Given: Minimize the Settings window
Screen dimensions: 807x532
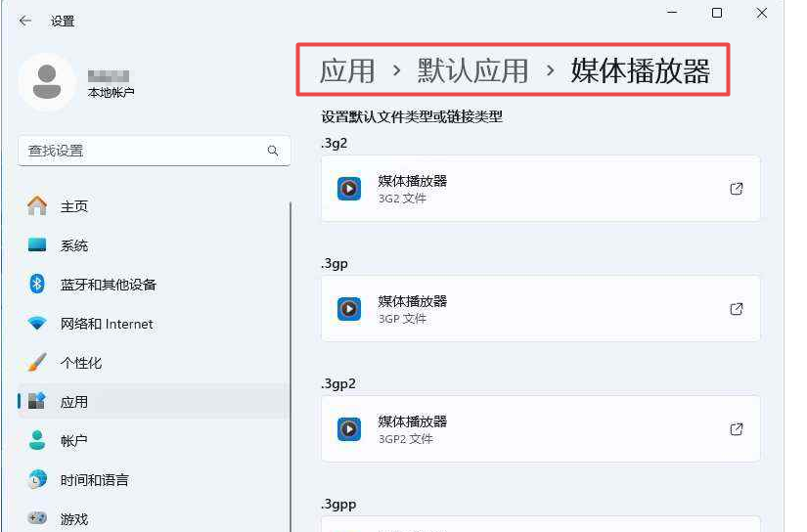Looking at the screenshot, I should coord(672,13).
